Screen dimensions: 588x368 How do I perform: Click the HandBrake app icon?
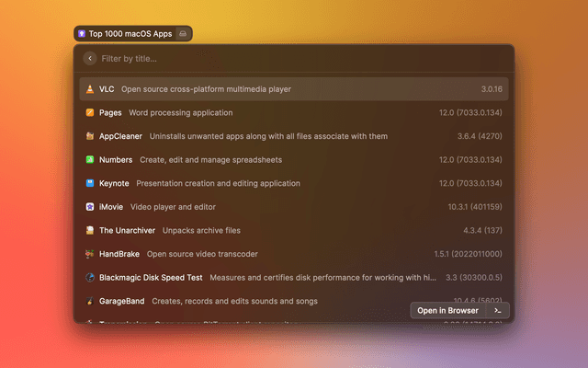(90, 254)
